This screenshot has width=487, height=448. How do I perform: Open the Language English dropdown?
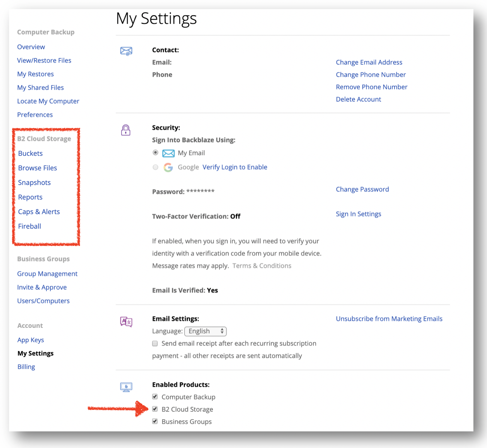coord(205,331)
